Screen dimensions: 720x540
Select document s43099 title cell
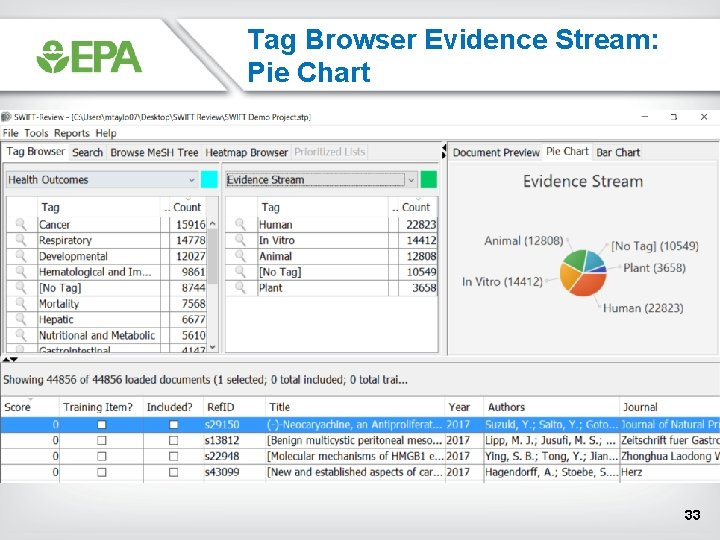point(355,472)
